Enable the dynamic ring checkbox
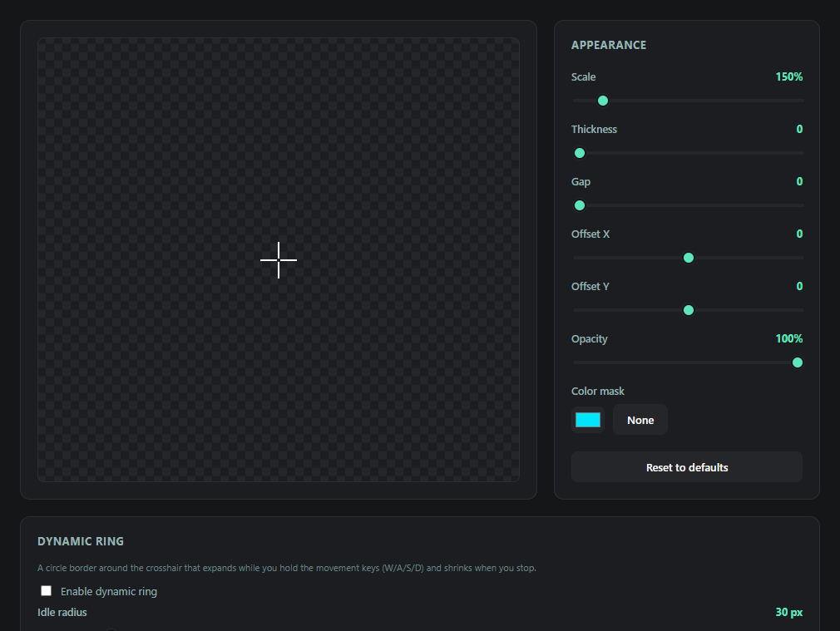The image size is (840, 631). 47,591
